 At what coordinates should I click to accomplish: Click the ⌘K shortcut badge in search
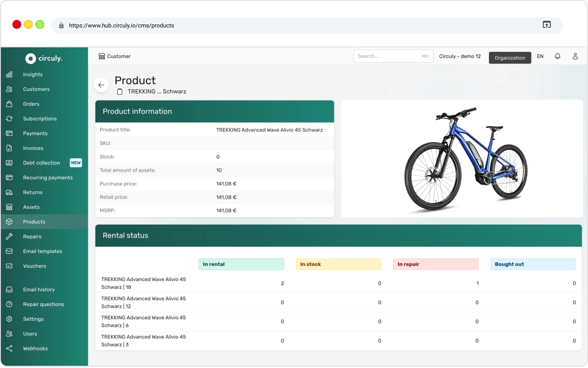[425, 56]
